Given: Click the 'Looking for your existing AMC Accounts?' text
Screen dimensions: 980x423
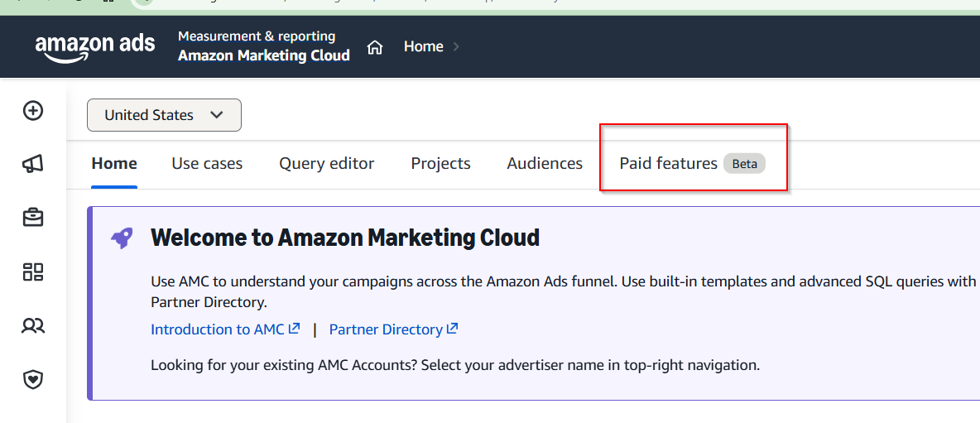Looking at the screenshot, I should tap(284, 365).
